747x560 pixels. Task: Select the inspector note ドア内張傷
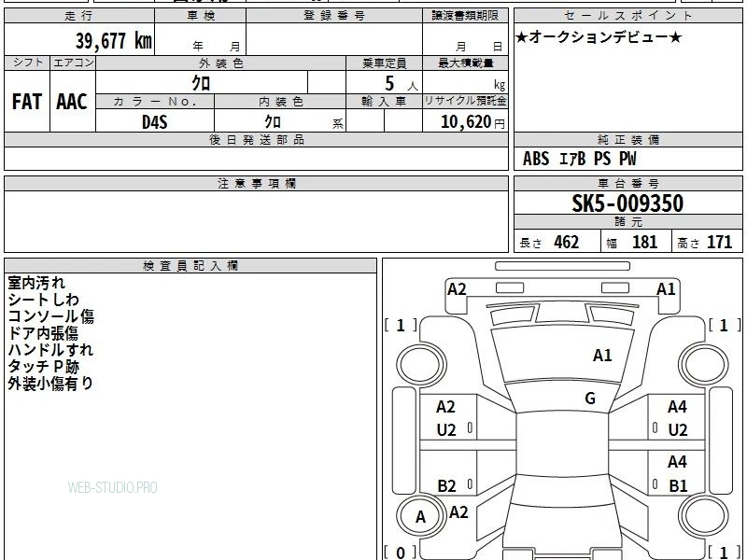43,333
